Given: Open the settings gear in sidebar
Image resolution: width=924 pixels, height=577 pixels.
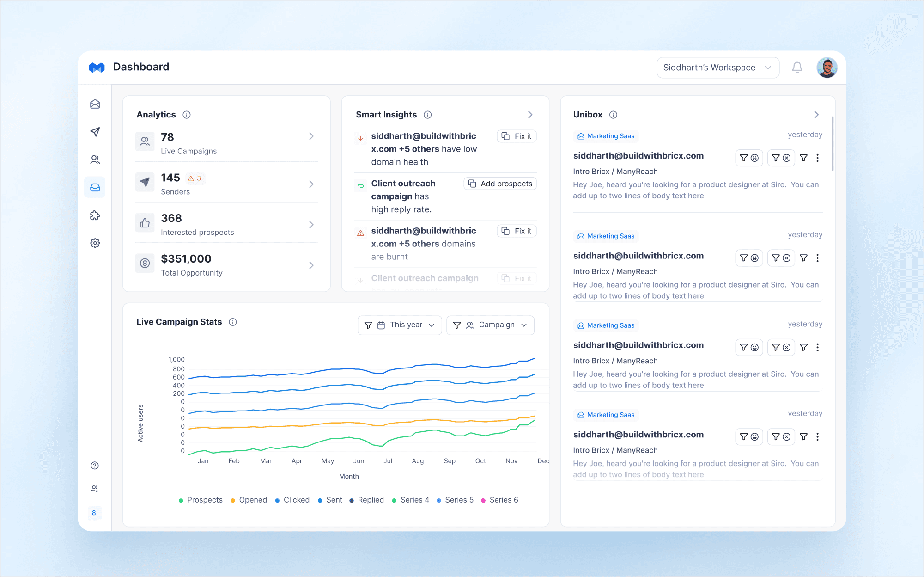Looking at the screenshot, I should [x=95, y=243].
